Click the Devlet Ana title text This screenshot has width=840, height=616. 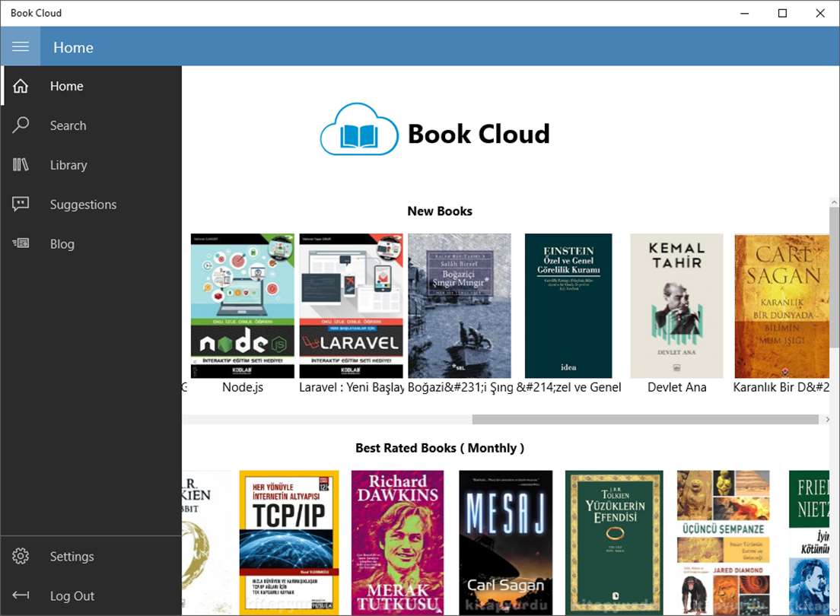(x=676, y=387)
